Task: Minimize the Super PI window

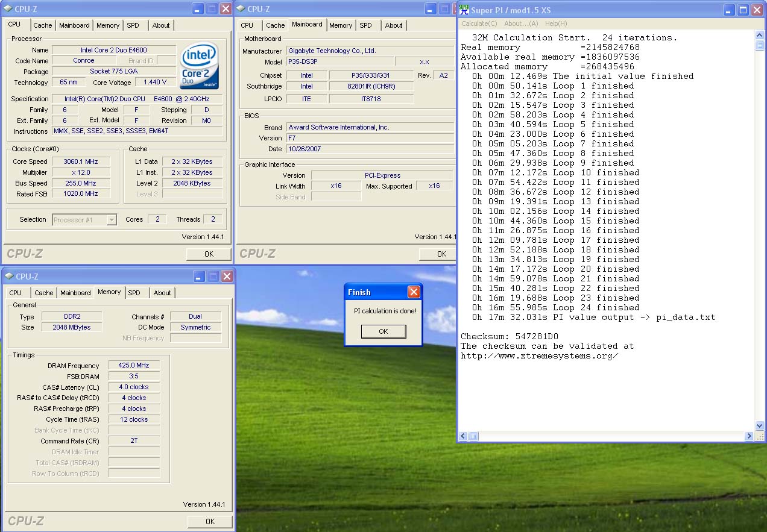Action: (729, 10)
